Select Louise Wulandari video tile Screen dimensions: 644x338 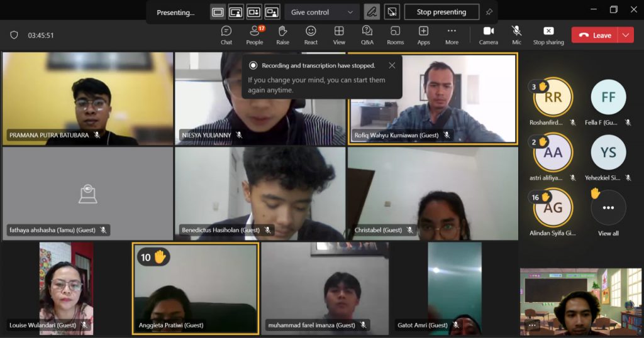point(66,288)
